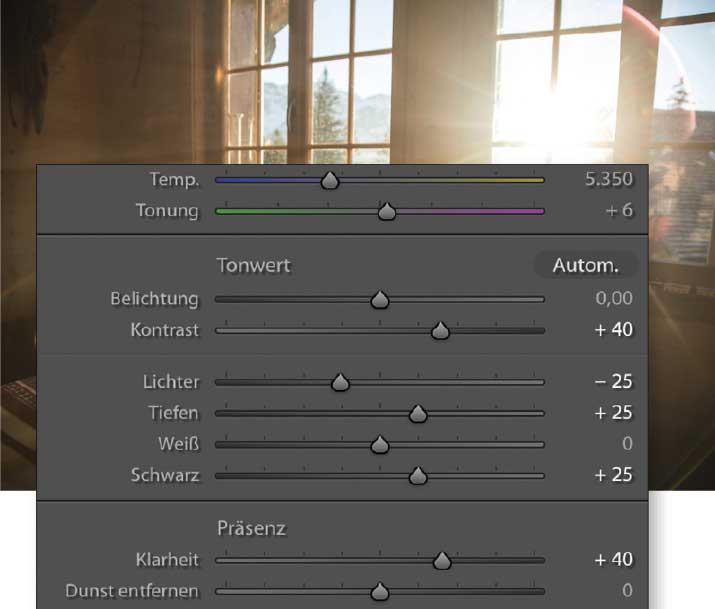Click the Tonung slider handle
The height and width of the screenshot is (609, 715).
[x=387, y=212]
